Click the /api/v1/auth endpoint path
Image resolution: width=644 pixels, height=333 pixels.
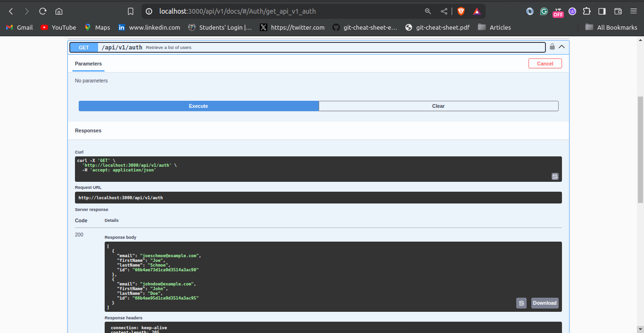click(122, 48)
